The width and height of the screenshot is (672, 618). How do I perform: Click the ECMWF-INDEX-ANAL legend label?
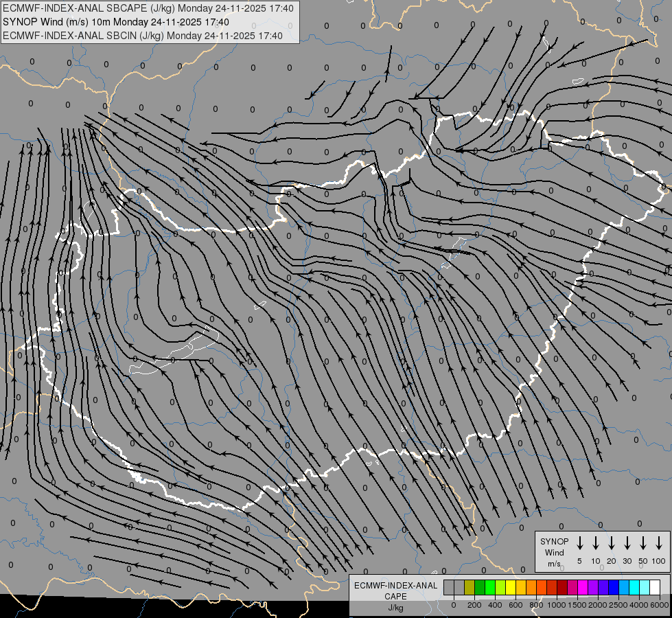point(395,586)
